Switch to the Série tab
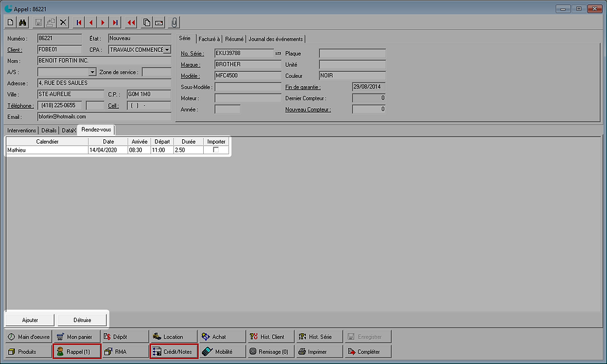 tap(185, 38)
